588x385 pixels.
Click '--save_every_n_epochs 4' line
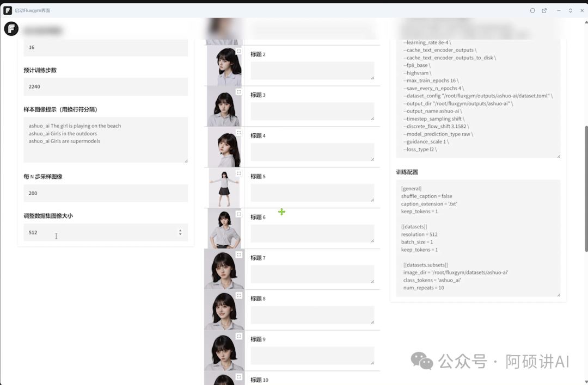pos(433,89)
